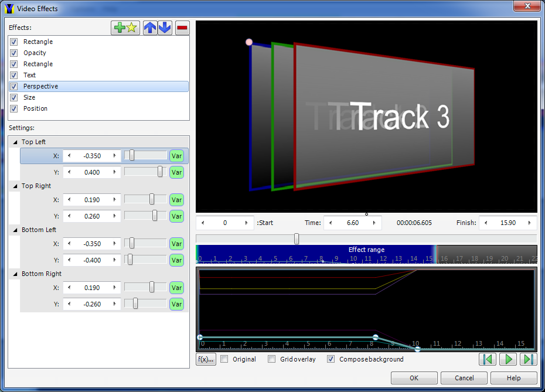Click Var button for Top Left X
This screenshot has height=392, width=545.
pyautogui.click(x=176, y=156)
